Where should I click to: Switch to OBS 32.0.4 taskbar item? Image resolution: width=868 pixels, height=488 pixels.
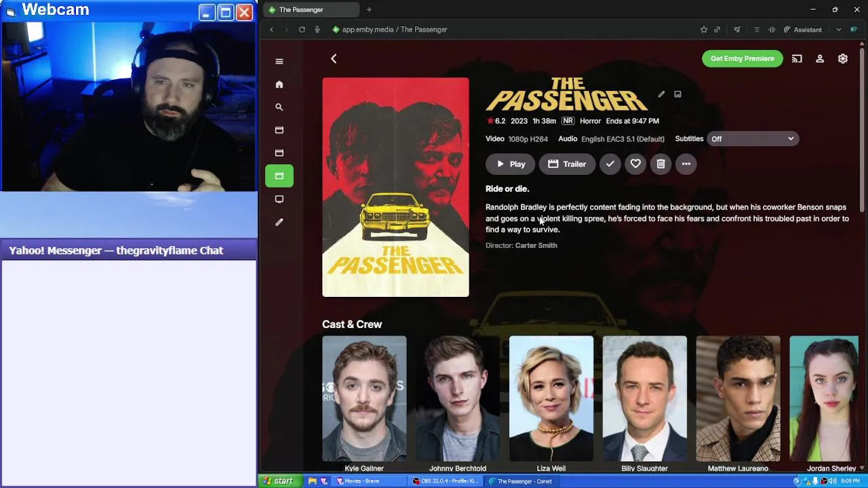[445, 481]
